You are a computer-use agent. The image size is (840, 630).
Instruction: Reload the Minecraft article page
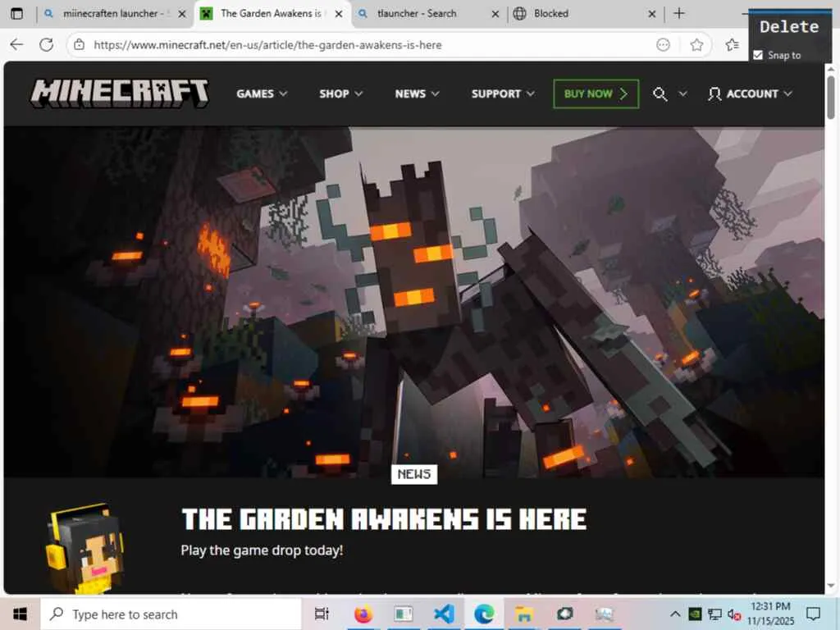point(47,45)
